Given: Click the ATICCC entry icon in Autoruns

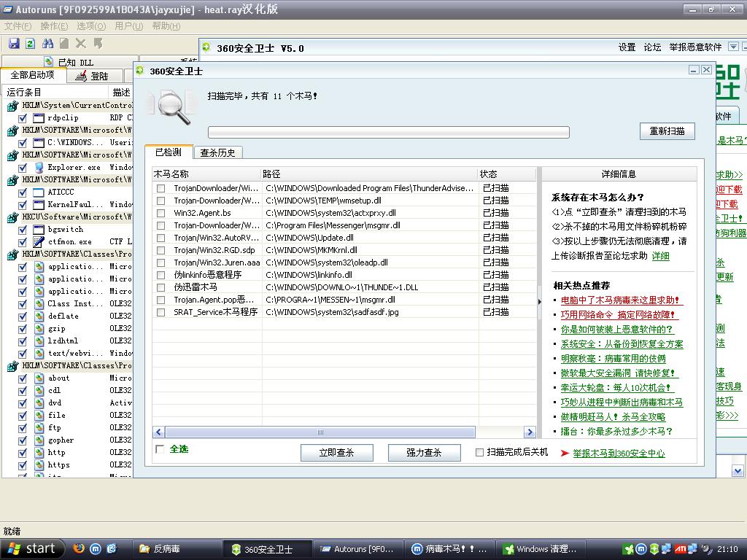Looking at the screenshot, I should (x=39, y=192).
